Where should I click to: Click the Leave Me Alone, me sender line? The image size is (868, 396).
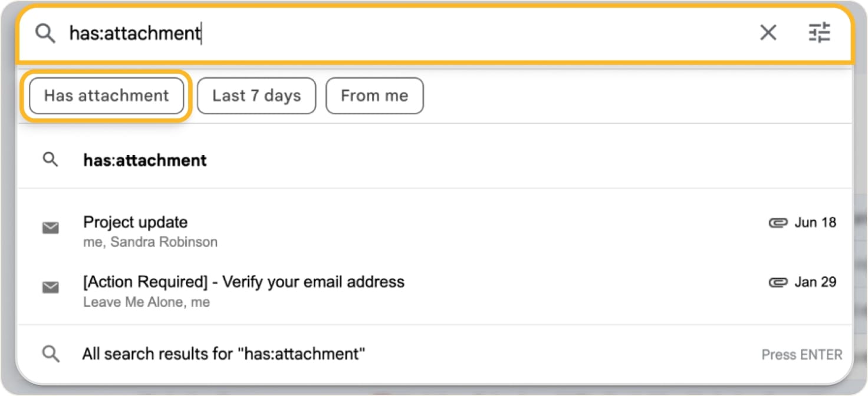pos(147,302)
